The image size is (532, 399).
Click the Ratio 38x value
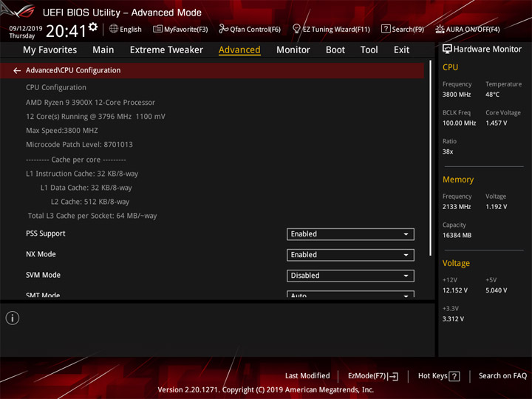pos(448,151)
